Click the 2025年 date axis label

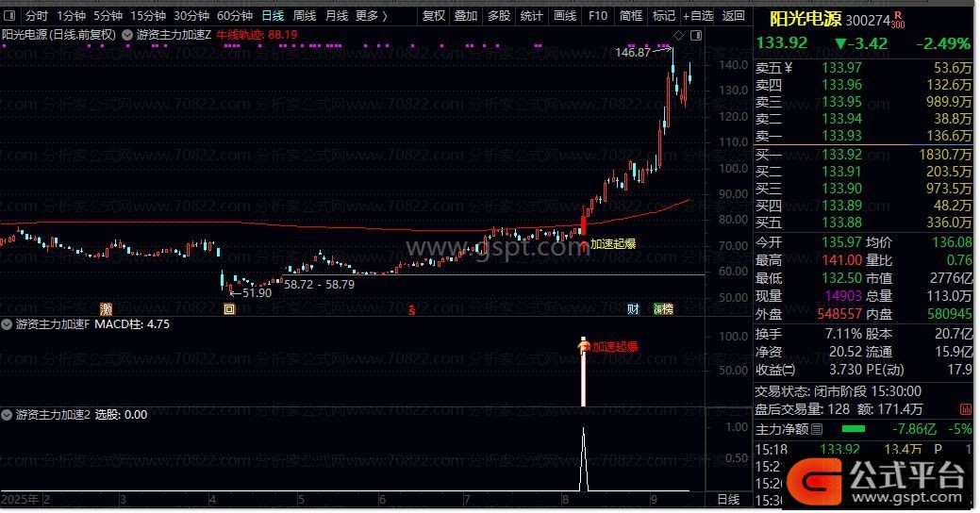coord(20,500)
